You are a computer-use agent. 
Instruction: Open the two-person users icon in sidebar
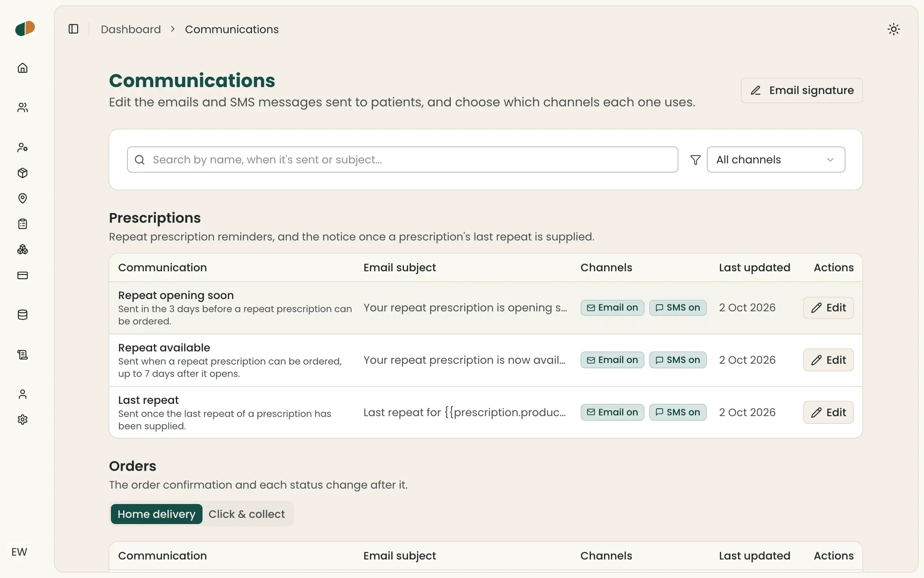(x=23, y=108)
